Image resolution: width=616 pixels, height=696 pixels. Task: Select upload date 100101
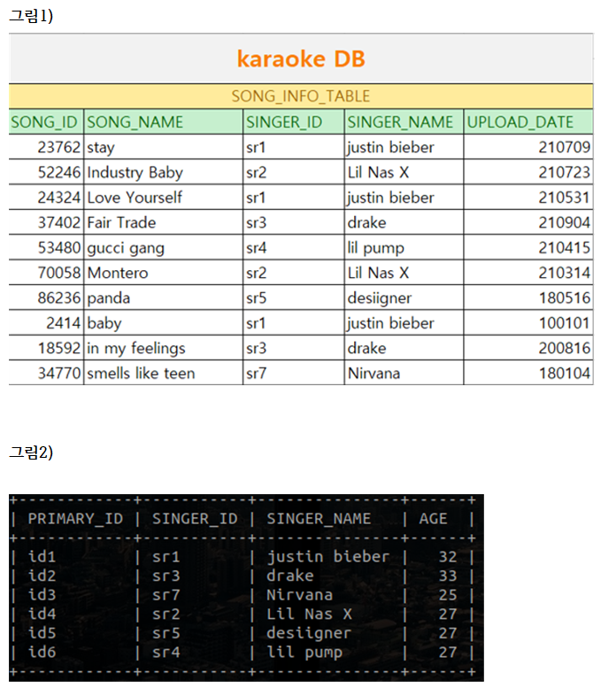coord(528,323)
